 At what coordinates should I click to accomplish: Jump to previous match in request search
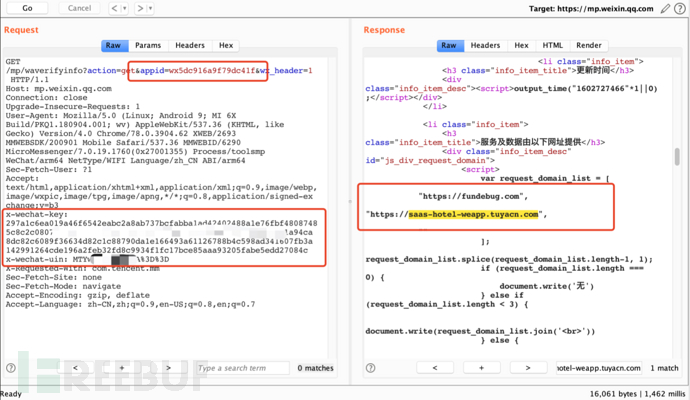pyautogui.click(x=75, y=368)
